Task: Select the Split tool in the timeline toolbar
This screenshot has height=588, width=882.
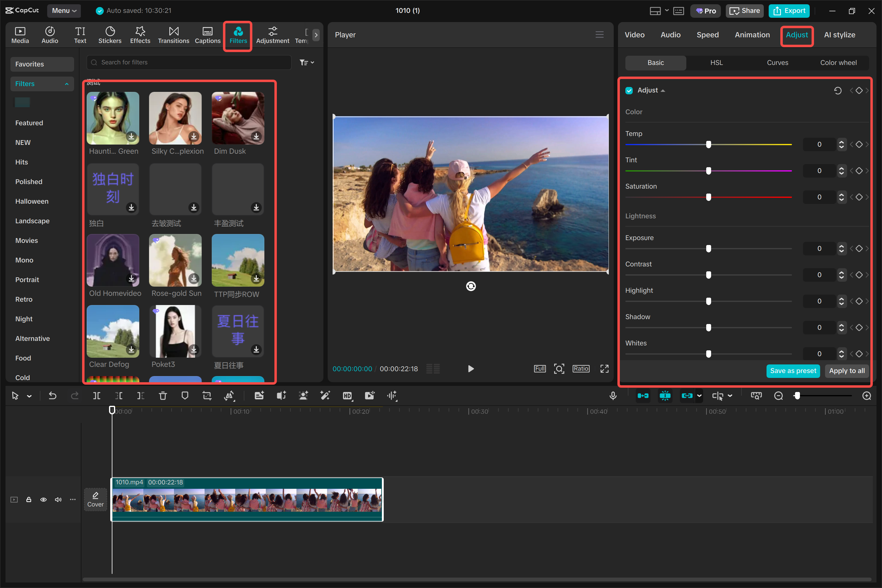Action: point(97,396)
